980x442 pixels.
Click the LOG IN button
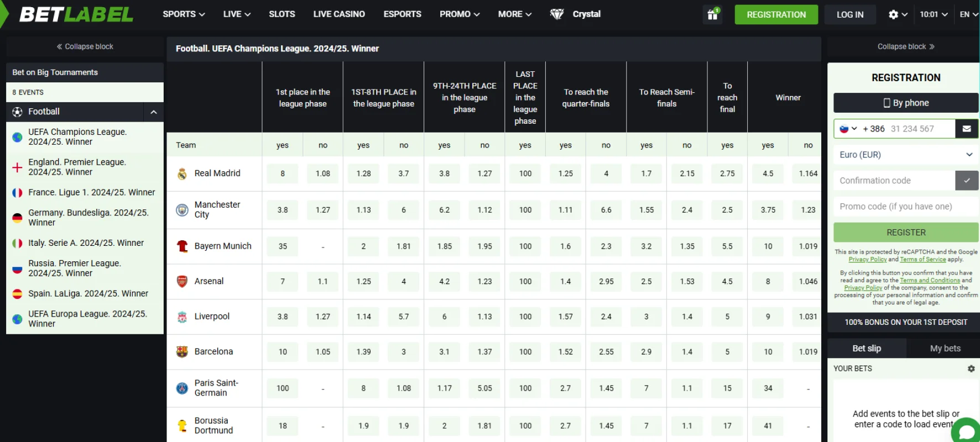[850, 14]
